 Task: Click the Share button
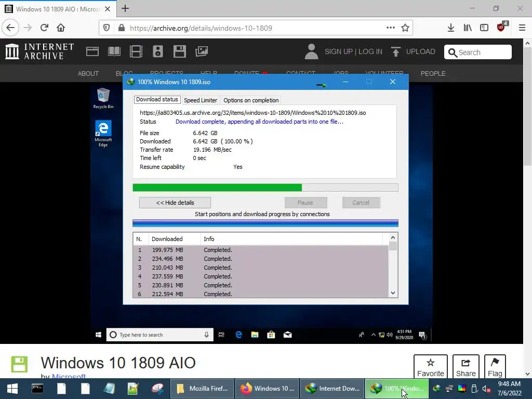466,366
